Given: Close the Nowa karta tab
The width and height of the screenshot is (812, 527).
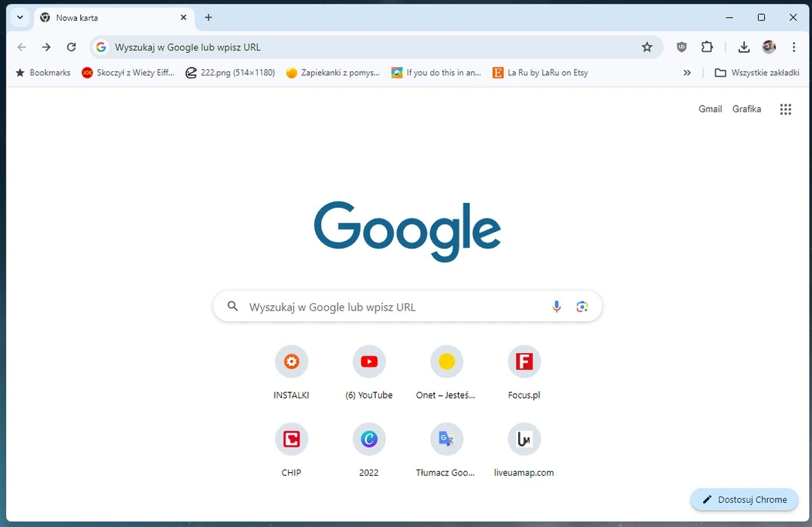Looking at the screenshot, I should [x=183, y=18].
